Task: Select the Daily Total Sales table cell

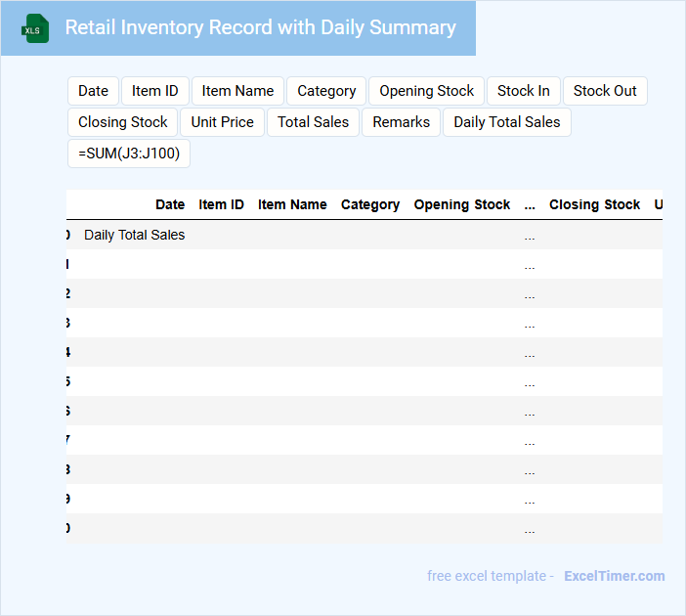Action: [134, 235]
